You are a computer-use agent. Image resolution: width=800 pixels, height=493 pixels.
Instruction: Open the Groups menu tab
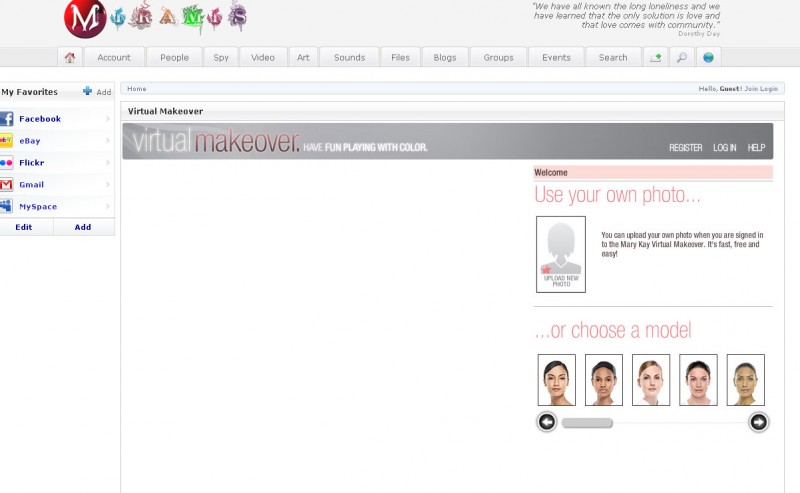coord(498,58)
